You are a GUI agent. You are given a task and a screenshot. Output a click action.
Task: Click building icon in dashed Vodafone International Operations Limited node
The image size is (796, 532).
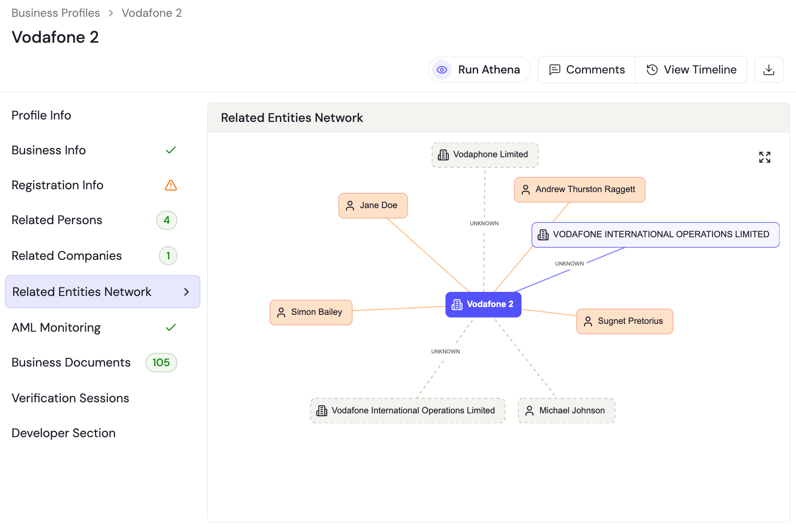click(322, 411)
